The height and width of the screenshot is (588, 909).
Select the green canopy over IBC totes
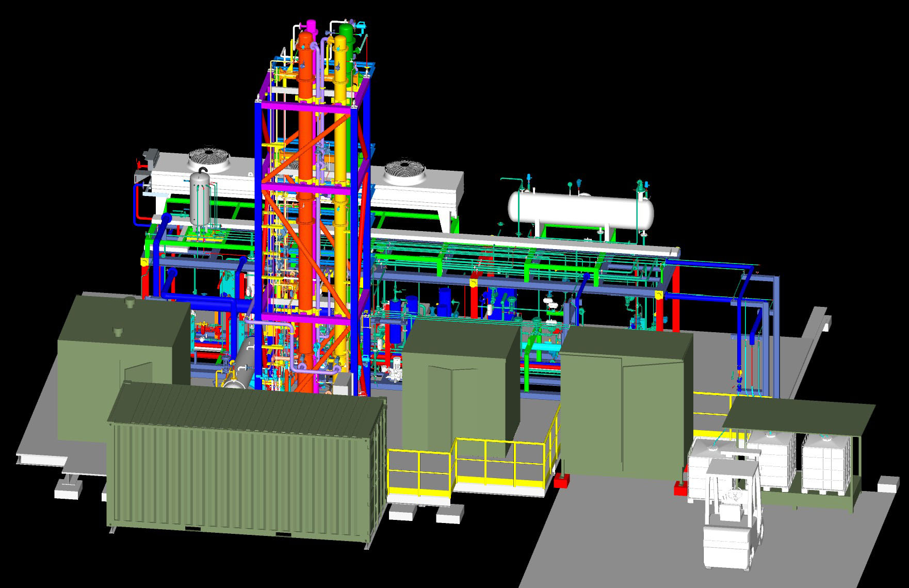[799, 417]
